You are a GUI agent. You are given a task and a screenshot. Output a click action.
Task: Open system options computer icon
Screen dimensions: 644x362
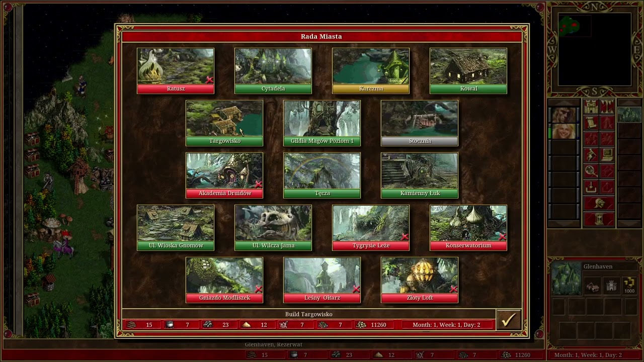(x=607, y=155)
